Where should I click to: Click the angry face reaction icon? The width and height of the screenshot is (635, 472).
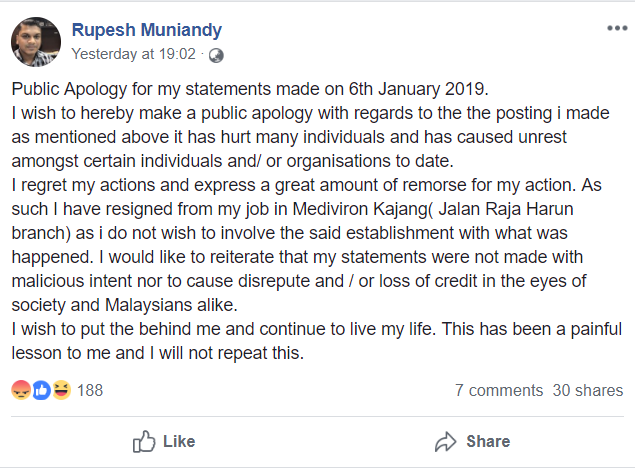click(20, 390)
